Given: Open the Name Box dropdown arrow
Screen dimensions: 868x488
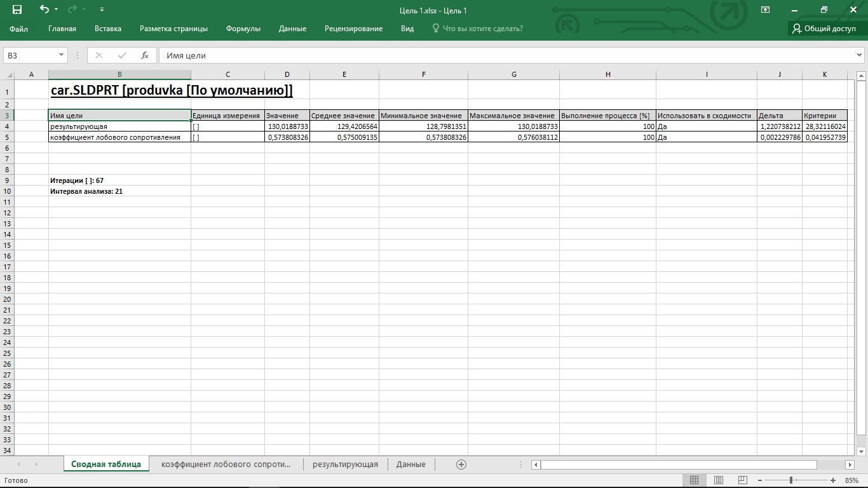Looking at the screenshot, I should coord(61,55).
